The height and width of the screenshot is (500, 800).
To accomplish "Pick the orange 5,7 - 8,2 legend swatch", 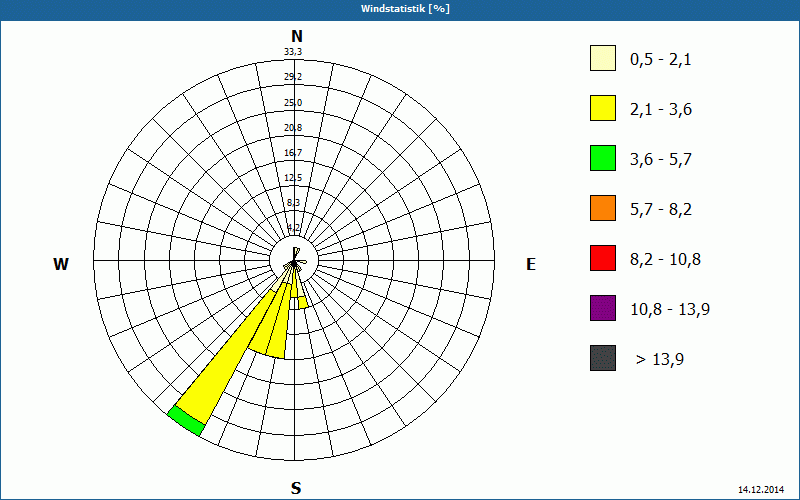I will click(x=603, y=208).
